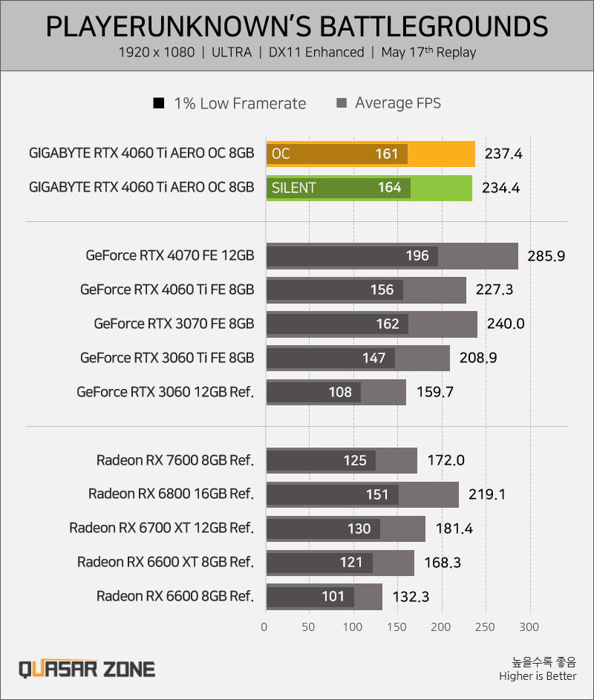Screen dimensions: 594x700
Task: Click the RTX 3060 Ti 147 low bar
Action: [331, 358]
